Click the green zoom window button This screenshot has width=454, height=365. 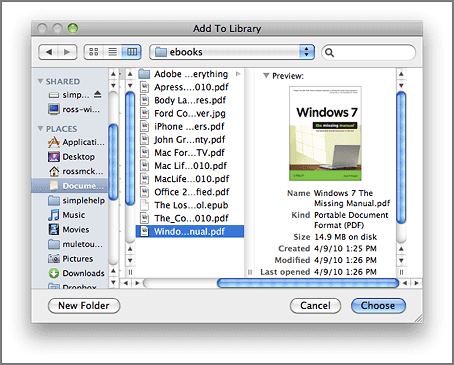(x=73, y=28)
